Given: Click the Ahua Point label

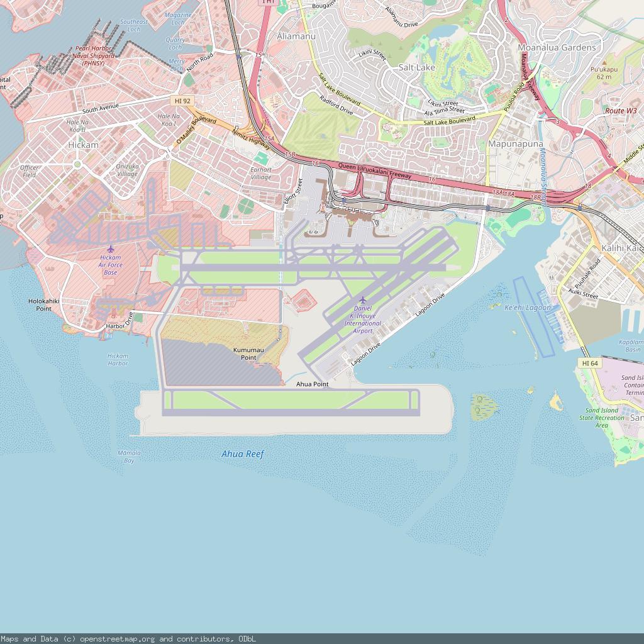Looking at the screenshot, I should (312, 384).
